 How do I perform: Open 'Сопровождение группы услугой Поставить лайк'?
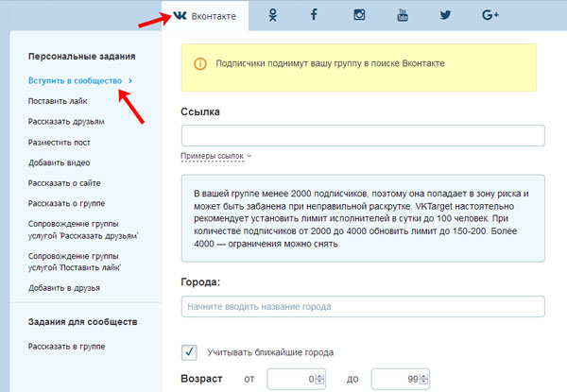[x=75, y=262]
